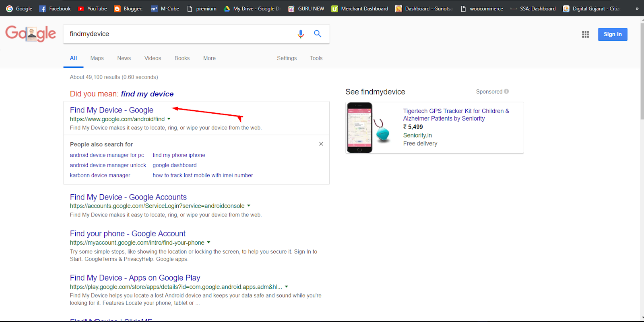644x322 pixels.
Task: Open the SSA: Dashboard bookmark
Action: coord(533,8)
